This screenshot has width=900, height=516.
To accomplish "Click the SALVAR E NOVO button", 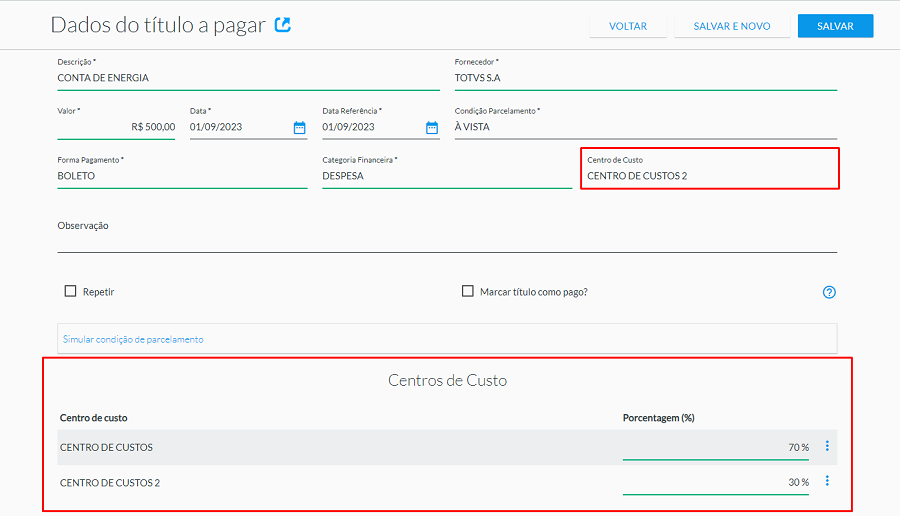I will [x=732, y=26].
